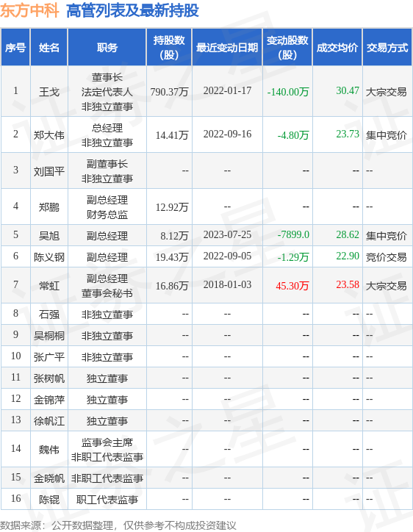Click the 东方中科 title text
This screenshot has width=413, height=532.
point(29,10)
